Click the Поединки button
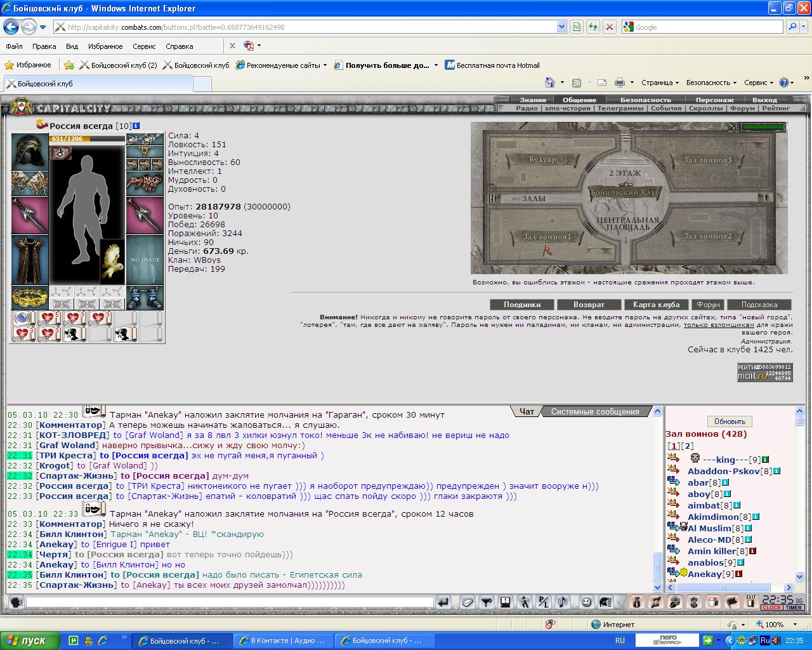 click(x=522, y=305)
